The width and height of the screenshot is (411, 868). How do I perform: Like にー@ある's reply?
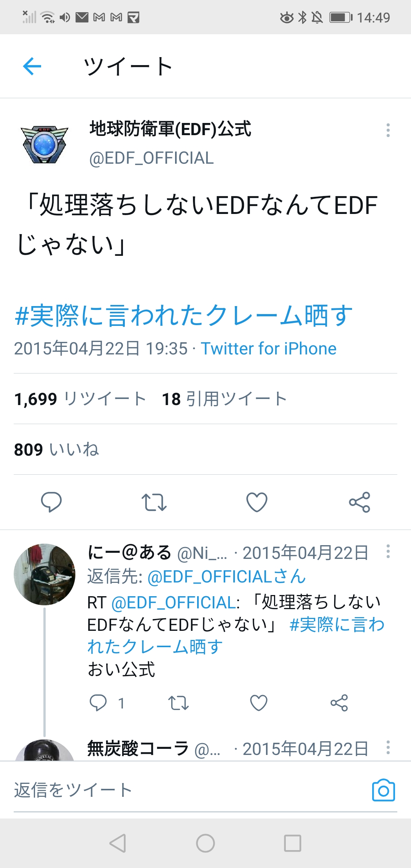(x=259, y=703)
